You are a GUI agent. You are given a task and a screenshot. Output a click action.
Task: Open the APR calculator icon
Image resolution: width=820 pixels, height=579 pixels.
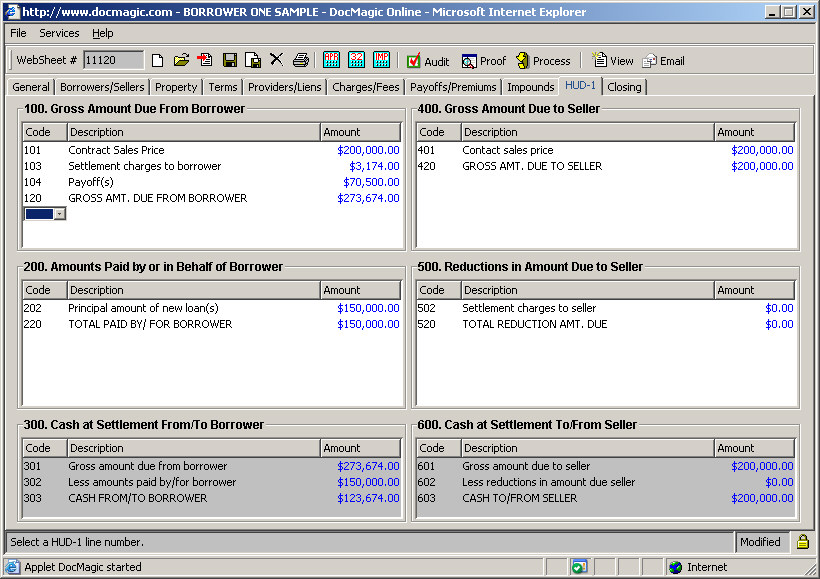tap(331, 60)
